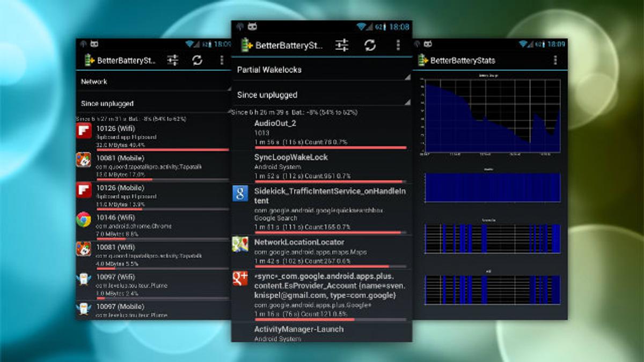Select the ActivityManager-Launch entry
Image resolution: width=644 pixels, height=362 pixels.
pyautogui.click(x=322, y=333)
